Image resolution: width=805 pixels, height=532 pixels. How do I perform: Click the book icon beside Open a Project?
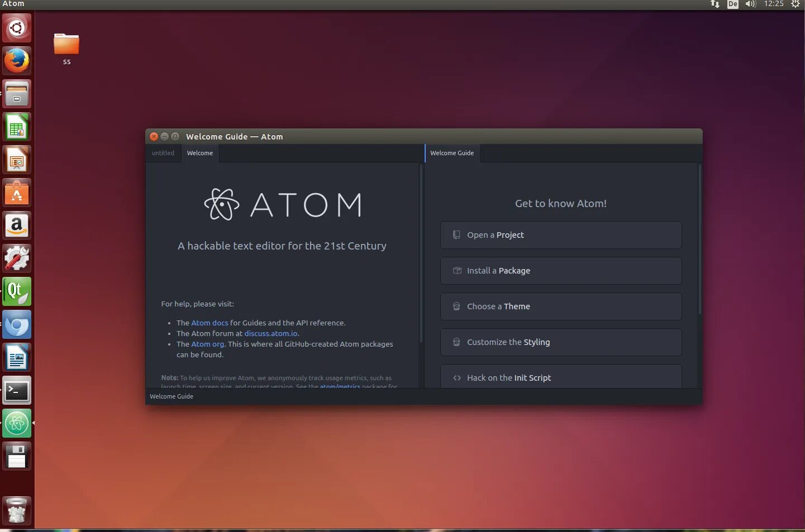pyautogui.click(x=456, y=234)
